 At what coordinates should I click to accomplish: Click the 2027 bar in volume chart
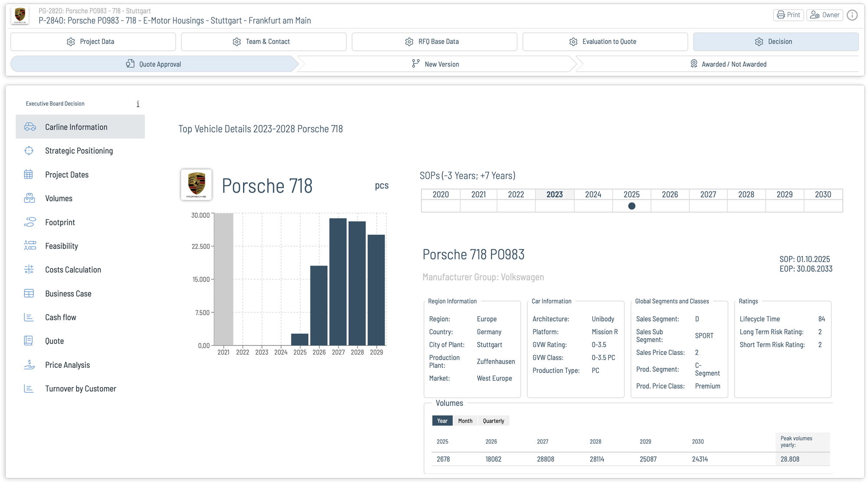point(338,282)
